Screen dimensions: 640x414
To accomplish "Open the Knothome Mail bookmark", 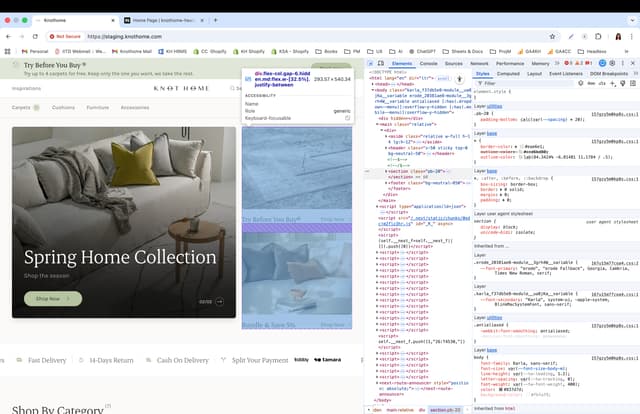I will (x=131, y=51).
